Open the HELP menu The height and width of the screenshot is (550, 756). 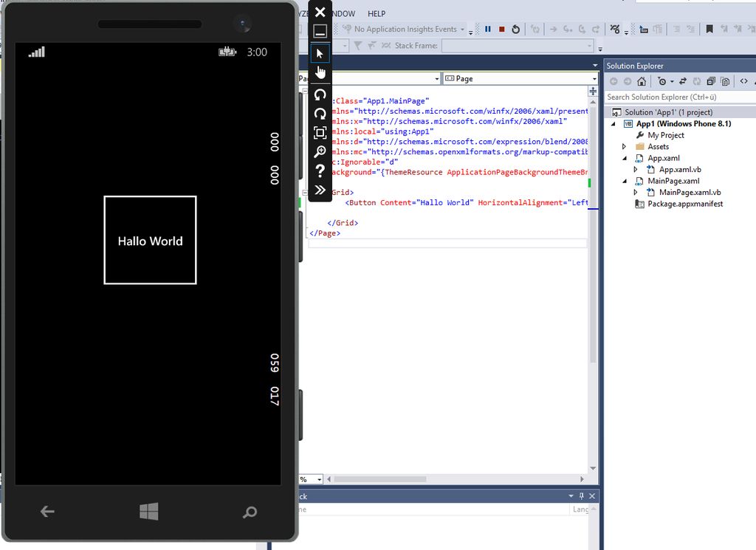click(377, 13)
